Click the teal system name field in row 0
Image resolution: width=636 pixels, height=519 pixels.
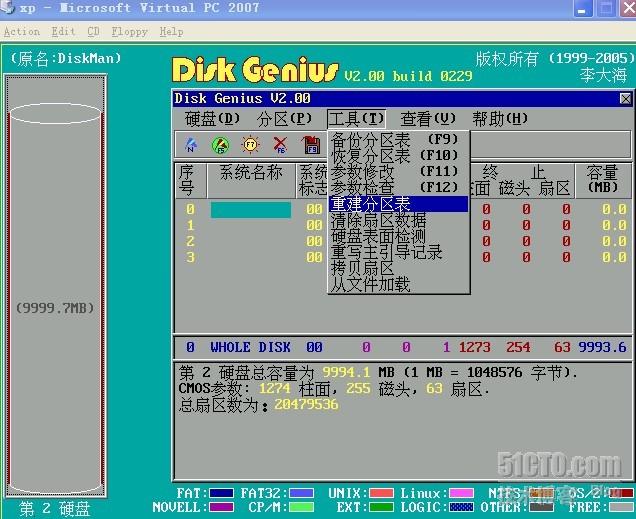[251, 210]
